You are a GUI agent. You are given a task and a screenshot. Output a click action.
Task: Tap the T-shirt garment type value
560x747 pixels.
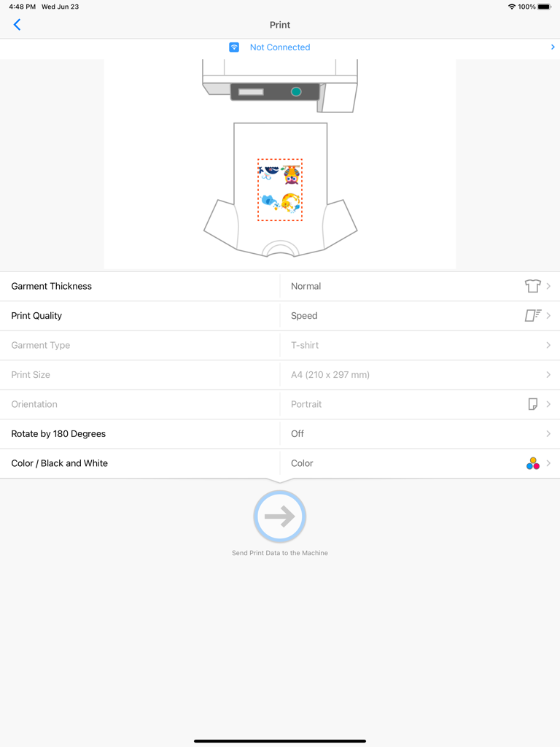(x=305, y=345)
